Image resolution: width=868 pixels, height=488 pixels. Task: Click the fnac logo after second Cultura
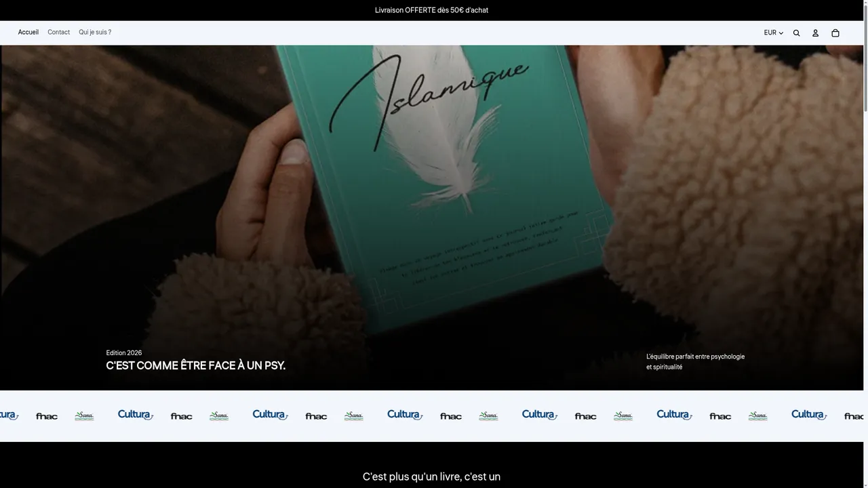(316, 416)
